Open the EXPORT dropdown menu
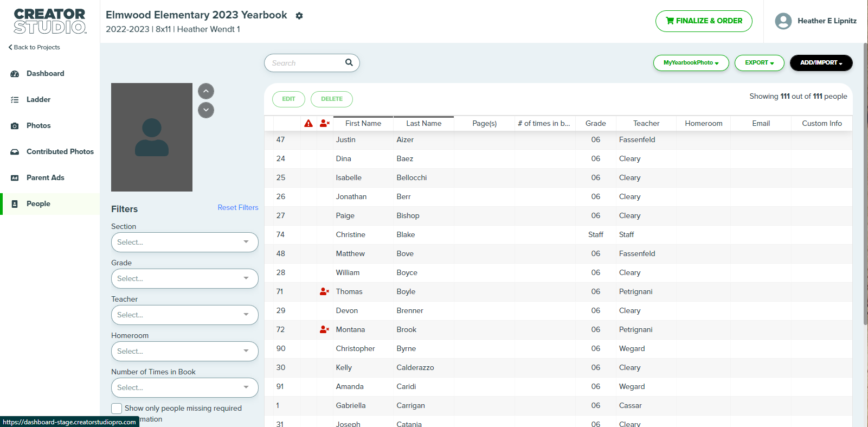 [x=760, y=63]
